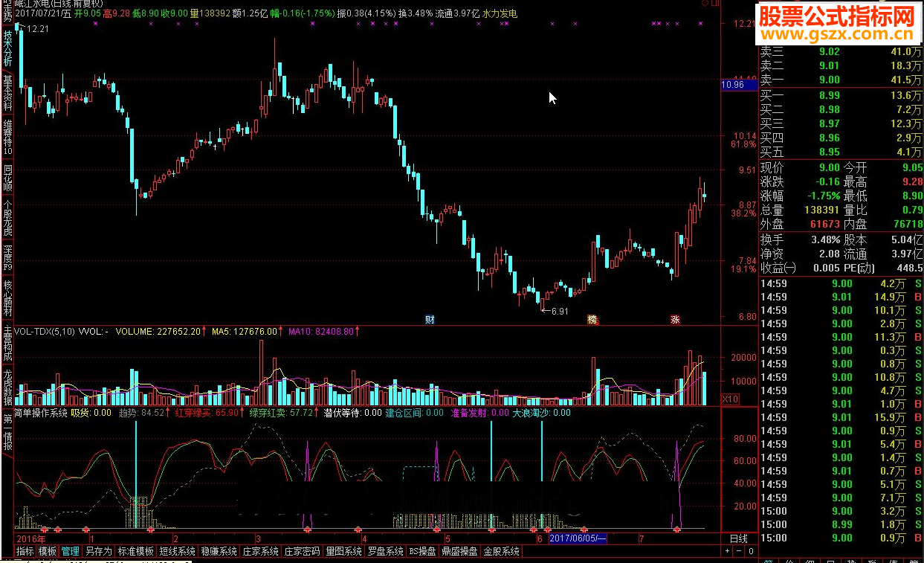Screen dimensions: 924x563
Task: Apply the 庄家系统 template
Action: pyautogui.click(x=261, y=552)
